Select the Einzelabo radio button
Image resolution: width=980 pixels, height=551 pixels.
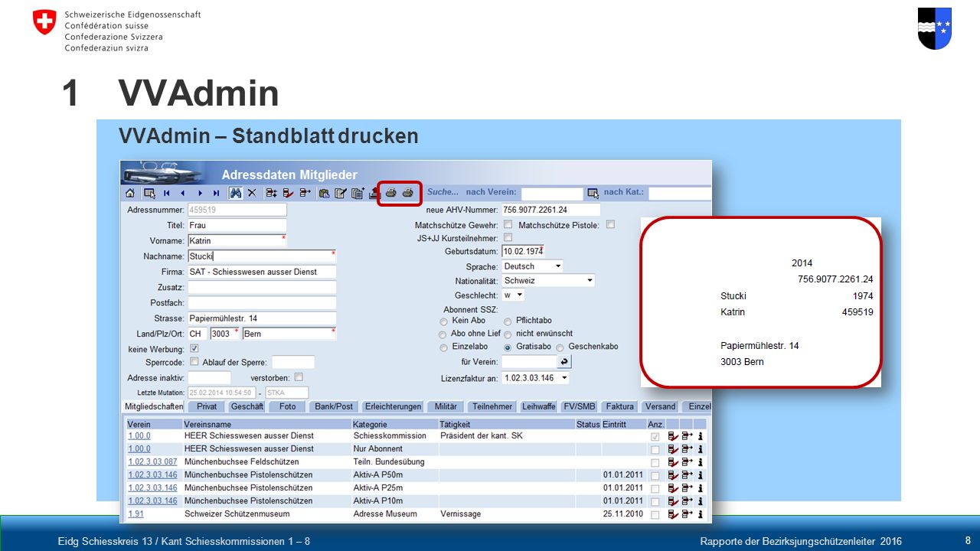pos(444,347)
